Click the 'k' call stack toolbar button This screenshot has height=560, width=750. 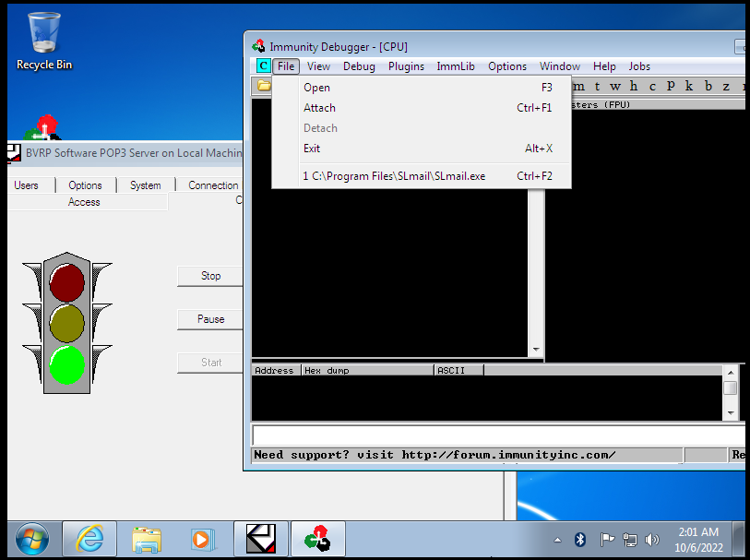coord(689,86)
